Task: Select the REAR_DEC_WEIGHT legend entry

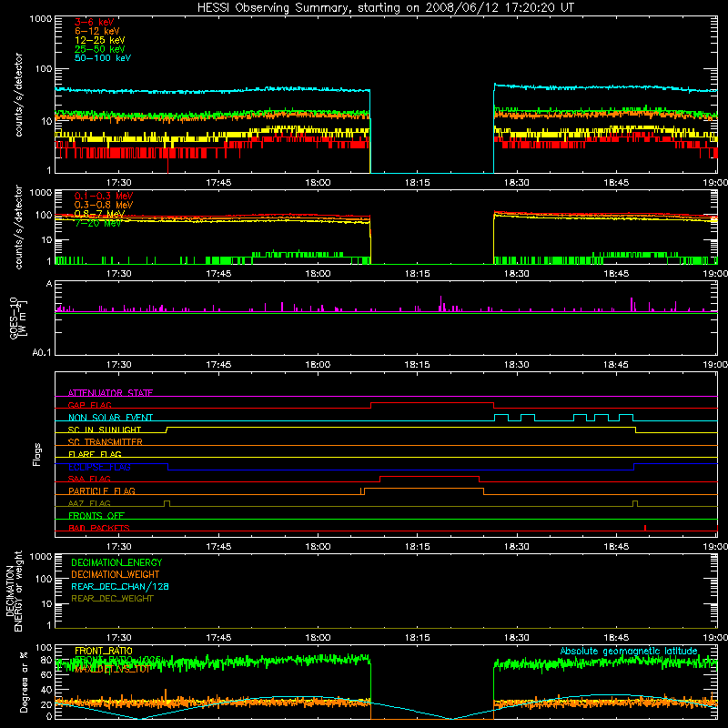Action: (112, 599)
